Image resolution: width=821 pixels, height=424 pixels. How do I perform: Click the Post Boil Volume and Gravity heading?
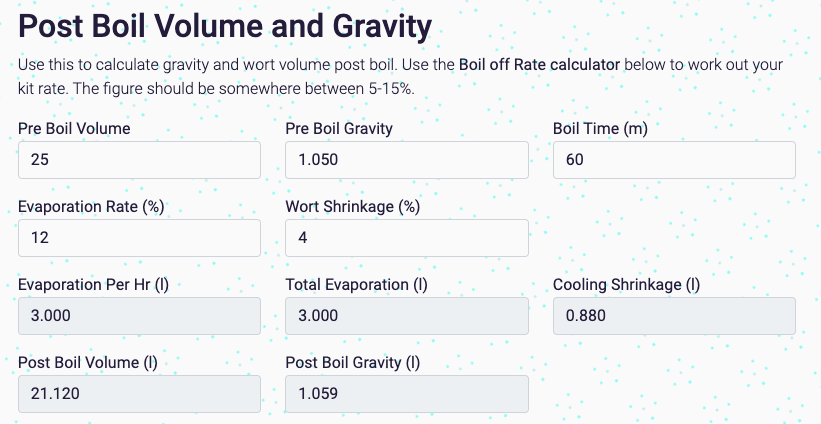[x=225, y=26]
